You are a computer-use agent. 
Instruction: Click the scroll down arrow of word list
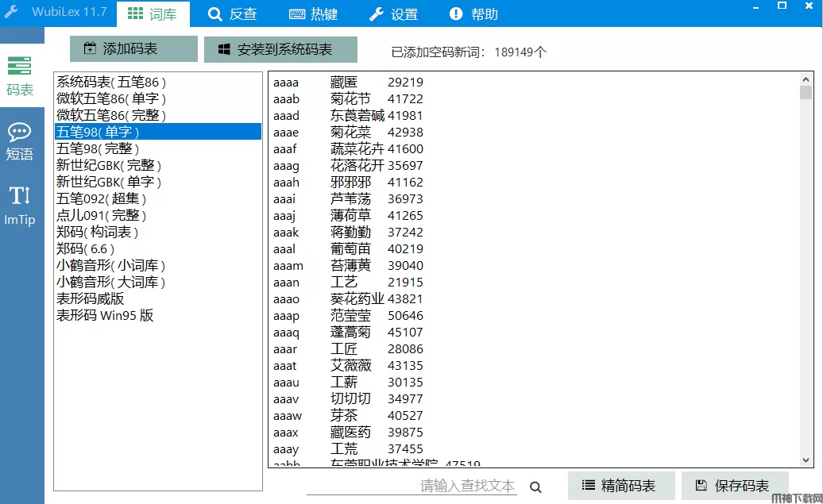(806, 460)
